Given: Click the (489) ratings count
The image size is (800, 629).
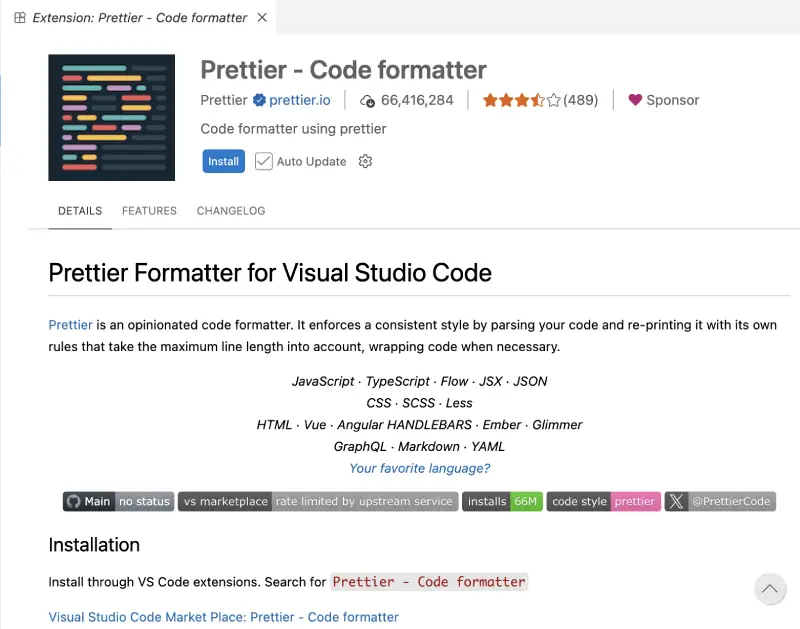Looking at the screenshot, I should click(x=580, y=100).
